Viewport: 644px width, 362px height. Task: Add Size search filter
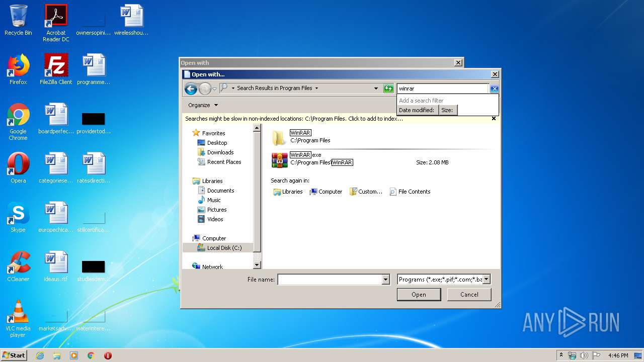point(447,110)
